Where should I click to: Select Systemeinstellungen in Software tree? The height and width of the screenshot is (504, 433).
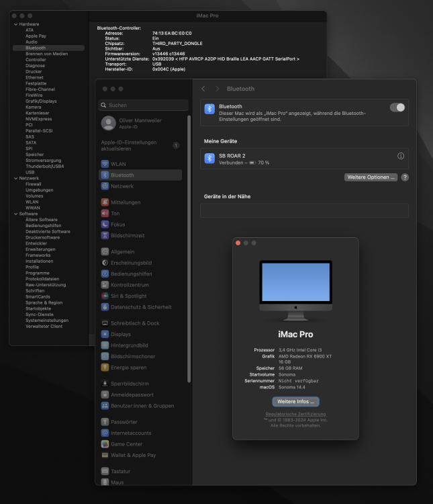[x=47, y=321]
